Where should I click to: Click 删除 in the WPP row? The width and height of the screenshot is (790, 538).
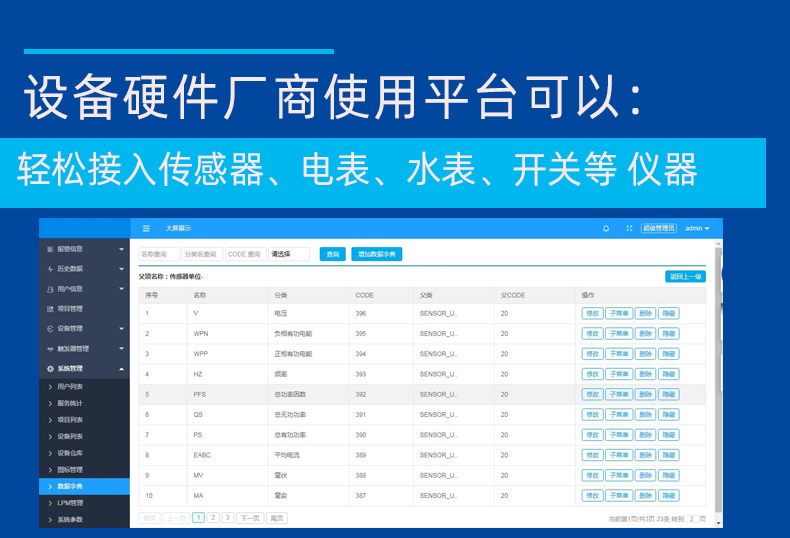tap(645, 354)
